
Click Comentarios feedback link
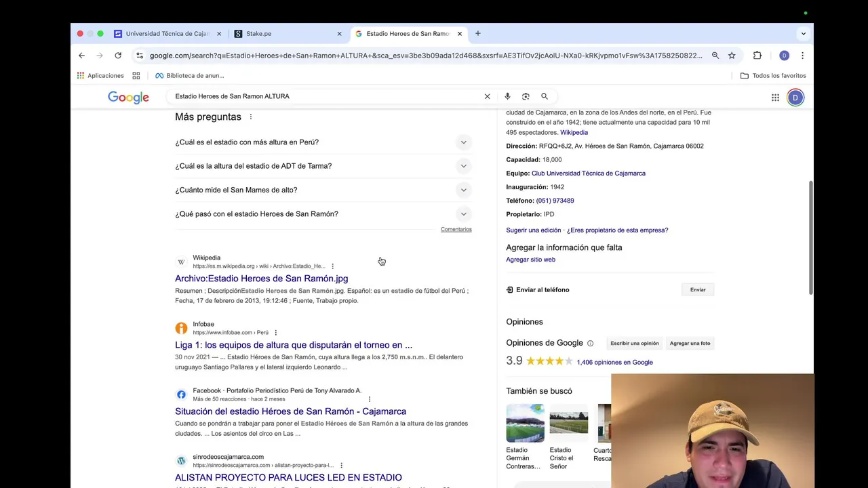tap(456, 230)
